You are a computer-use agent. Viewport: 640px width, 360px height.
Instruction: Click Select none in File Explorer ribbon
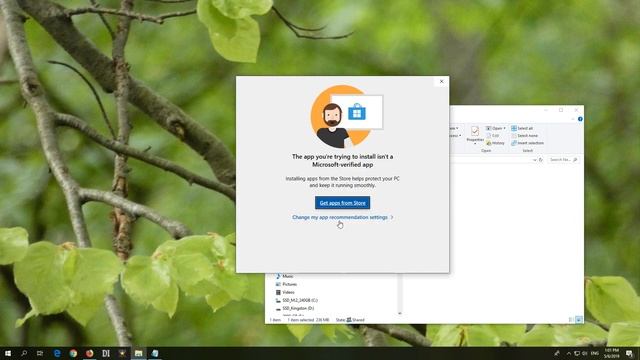point(524,136)
